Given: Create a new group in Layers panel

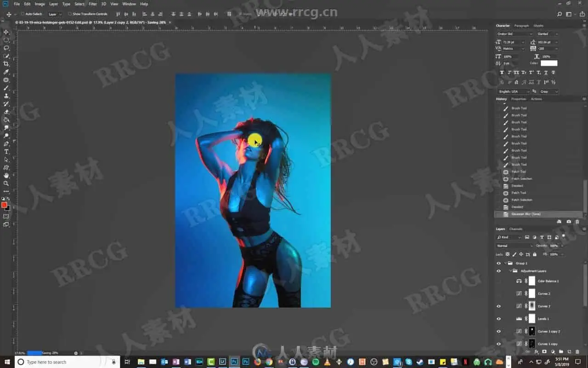Looking at the screenshot, I should (x=561, y=352).
